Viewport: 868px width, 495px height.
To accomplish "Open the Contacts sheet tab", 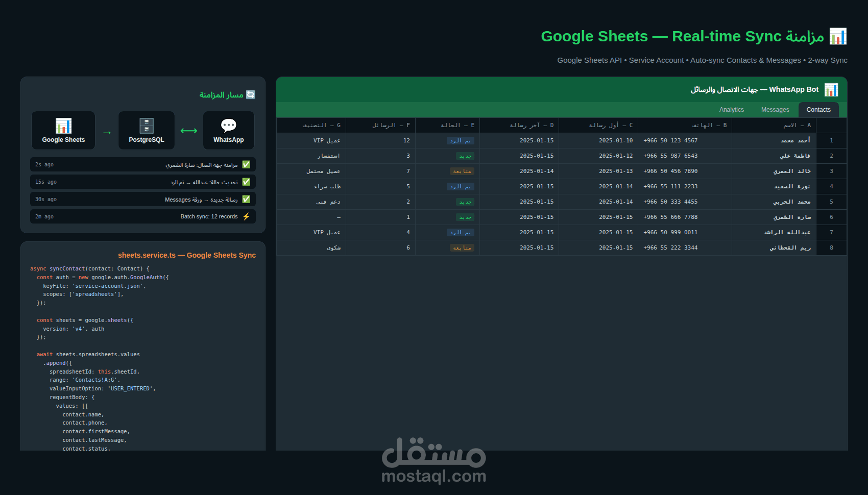I will pos(818,110).
